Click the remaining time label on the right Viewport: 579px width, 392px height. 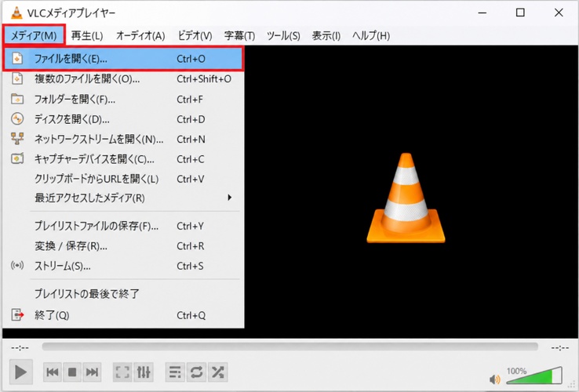point(560,348)
